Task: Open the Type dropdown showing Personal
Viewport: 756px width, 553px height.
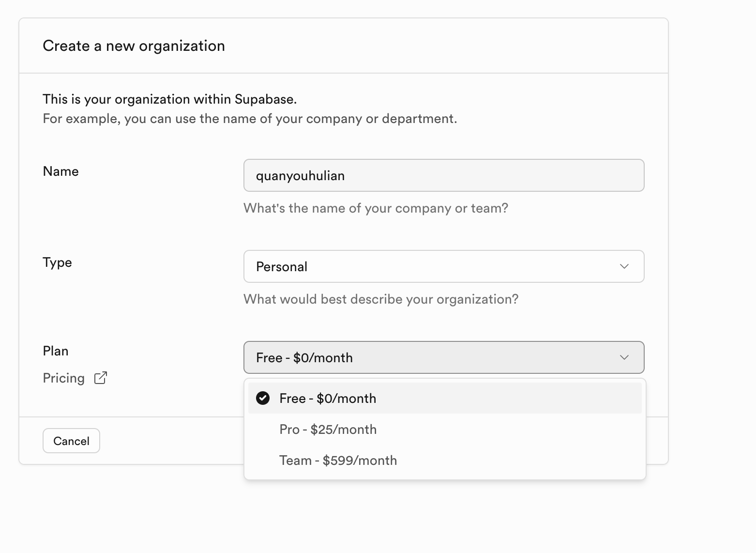Action: (443, 266)
